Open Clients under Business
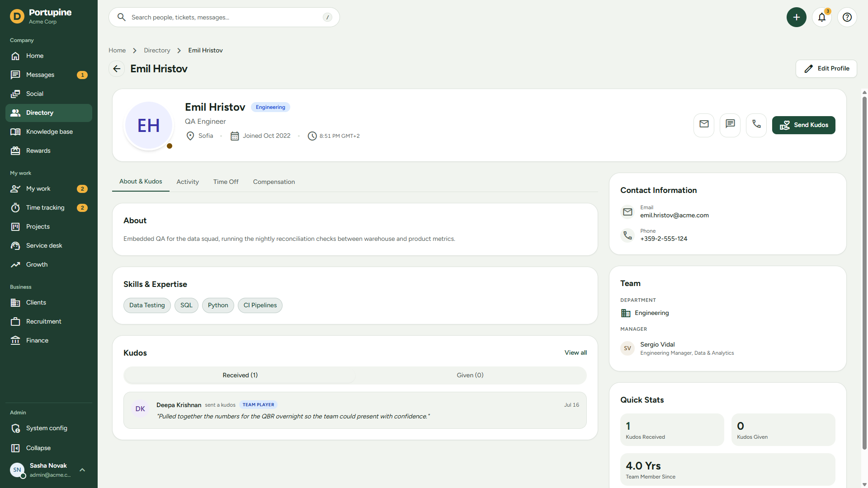Screen dimensions: 868x488 [x=49, y=303]
